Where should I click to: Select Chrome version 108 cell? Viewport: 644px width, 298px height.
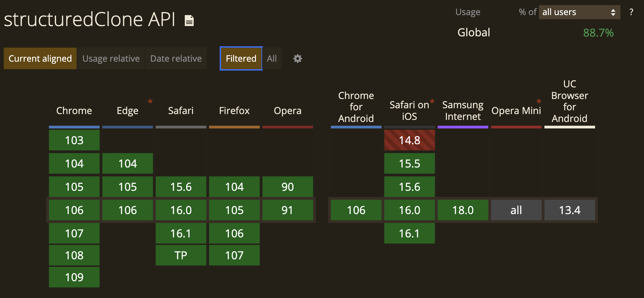(74, 255)
